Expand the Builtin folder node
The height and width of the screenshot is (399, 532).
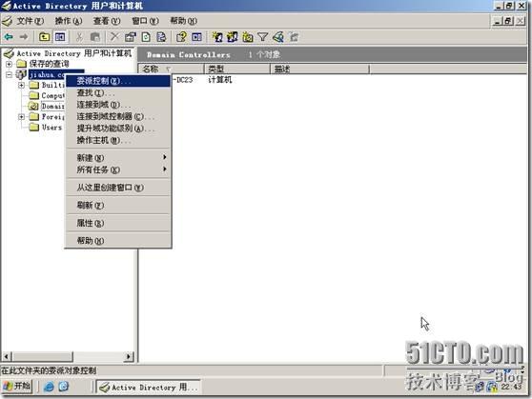[x=21, y=85]
